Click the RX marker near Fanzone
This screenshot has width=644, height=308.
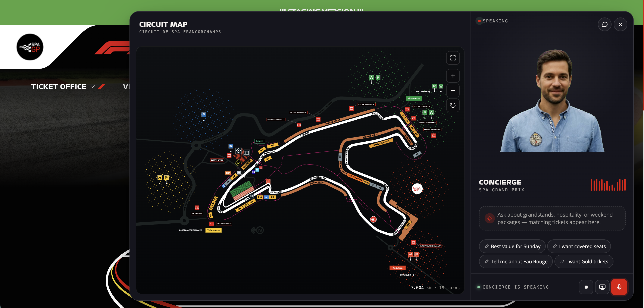point(238,163)
